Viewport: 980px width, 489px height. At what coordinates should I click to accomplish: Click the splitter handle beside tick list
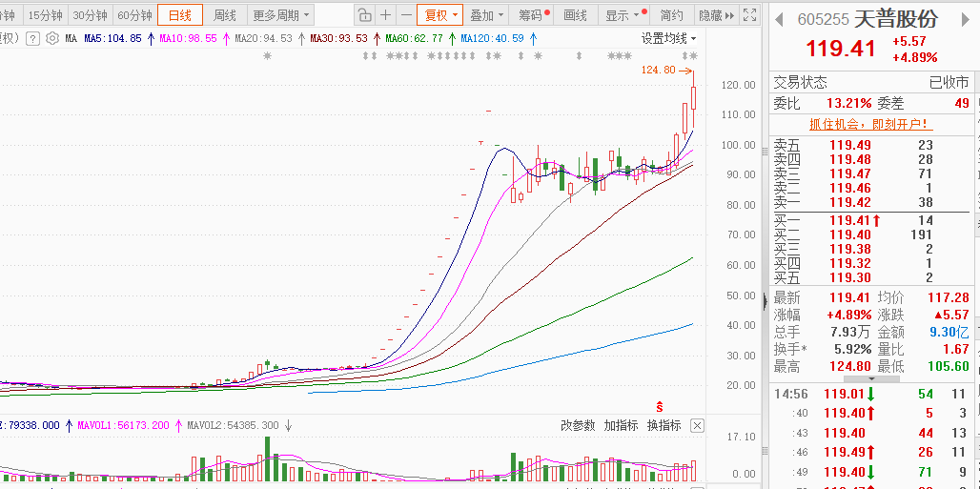[x=765, y=451]
